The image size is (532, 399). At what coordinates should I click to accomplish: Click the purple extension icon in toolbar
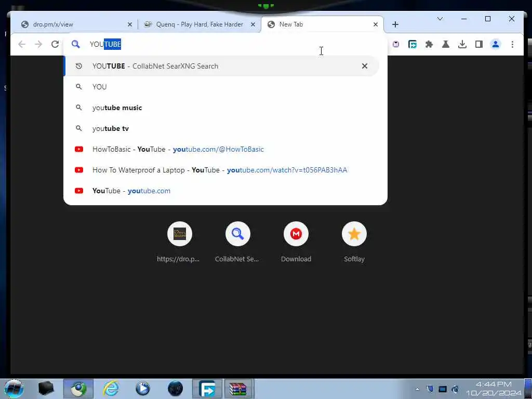pyautogui.click(x=396, y=44)
